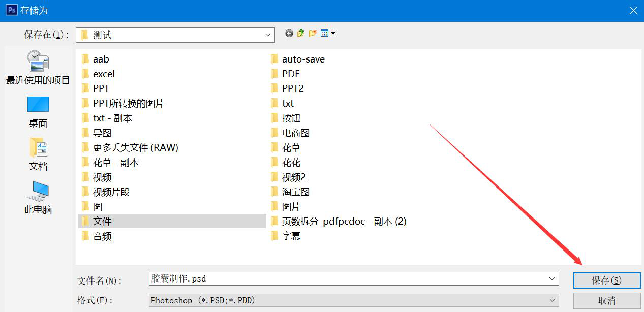Select the 页数拆分_pdfpcdoc - 副本 (2) folder
Viewport: 644px width, 312px height.
pos(344,222)
